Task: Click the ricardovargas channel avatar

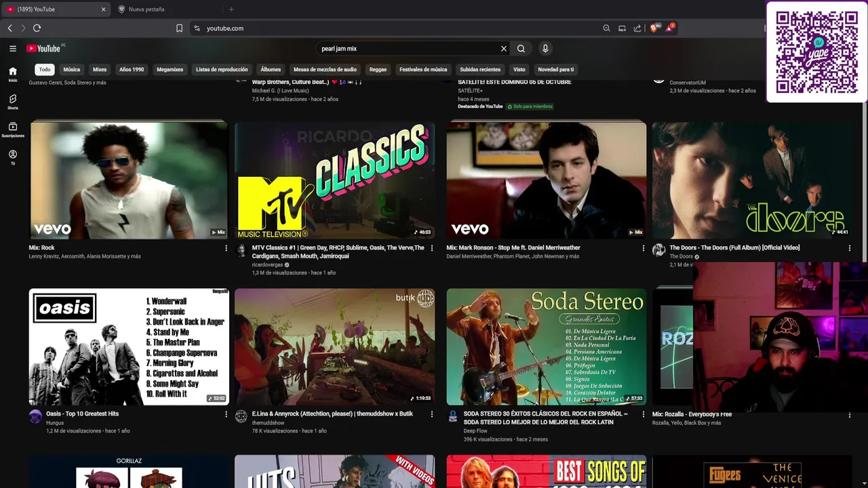Action: [x=241, y=250]
